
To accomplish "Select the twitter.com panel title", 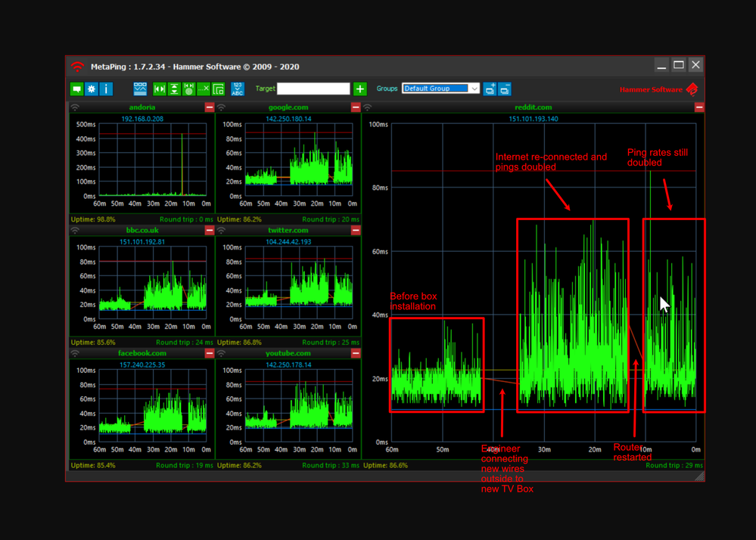I will [x=288, y=230].
